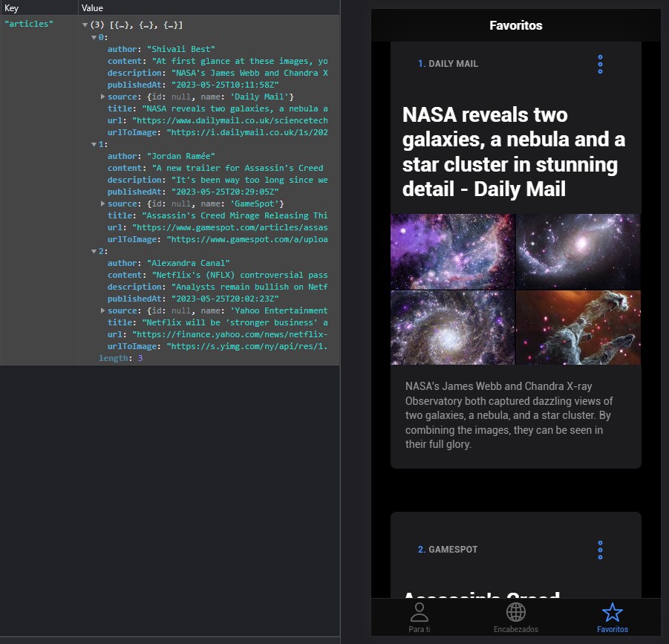Select the "articles" key cell
Image resolution: width=669 pixels, height=644 pixels.
tap(29, 25)
